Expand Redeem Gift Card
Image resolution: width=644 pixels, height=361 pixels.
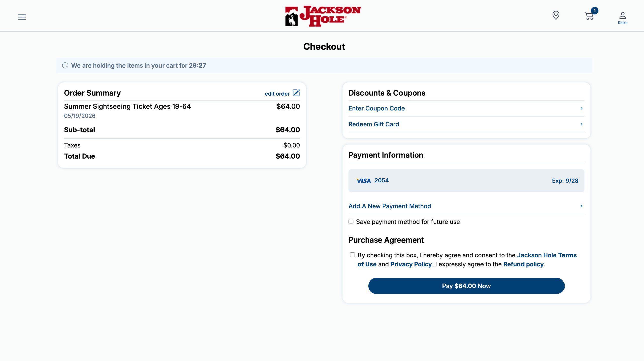466,124
